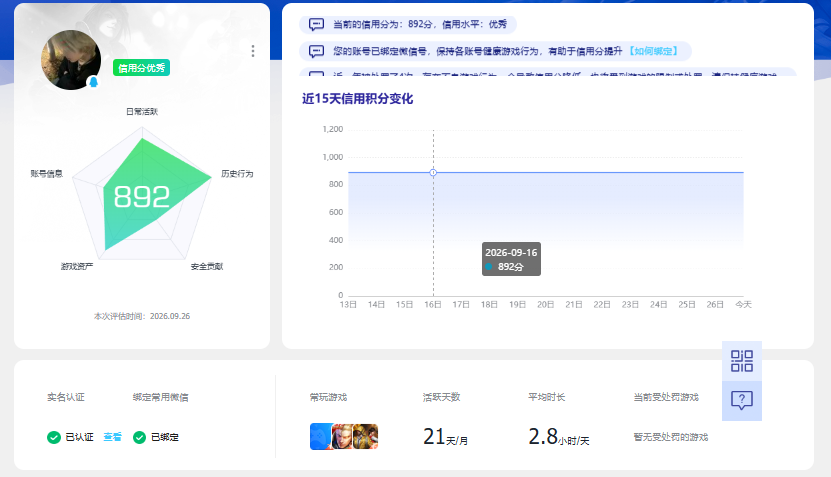The image size is (831, 477).
Task: Click chat icon beside 当前的信用分为 message
Action: pyautogui.click(x=316, y=24)
